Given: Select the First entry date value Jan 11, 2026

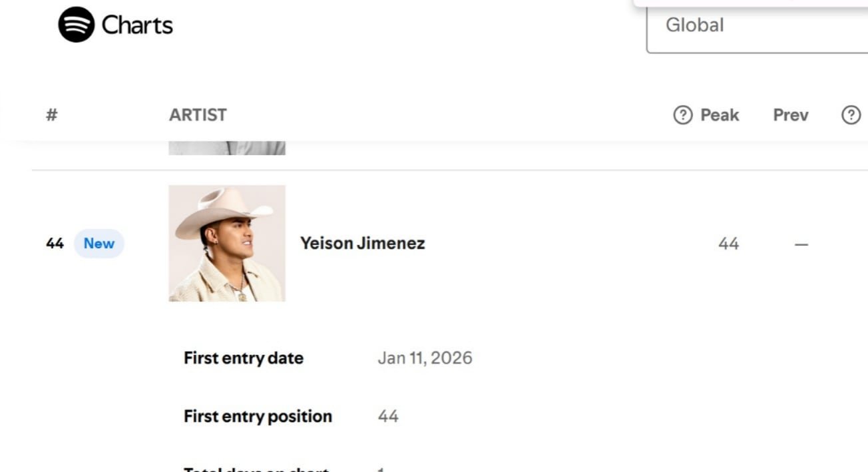Looking at the screenshot, I should 425,357.
